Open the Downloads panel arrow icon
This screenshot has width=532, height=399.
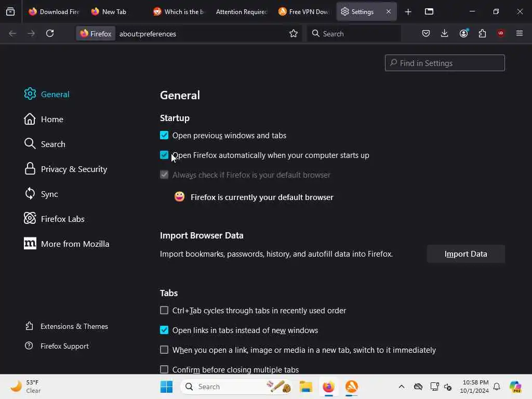445,33
